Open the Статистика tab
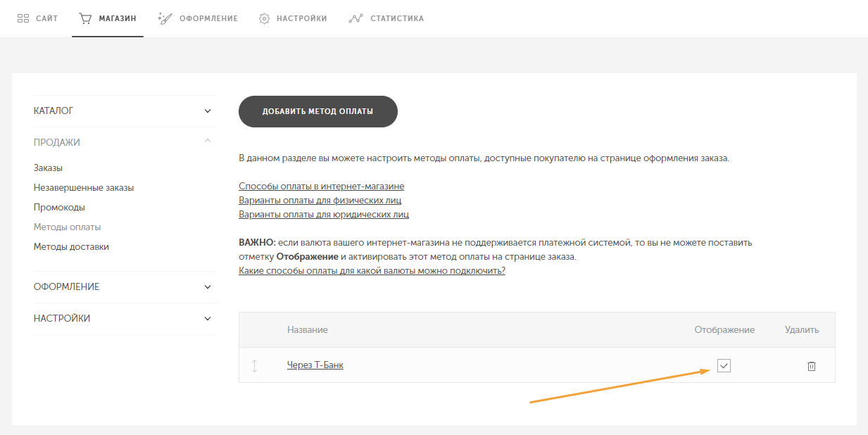 click(x=386, y=18)
